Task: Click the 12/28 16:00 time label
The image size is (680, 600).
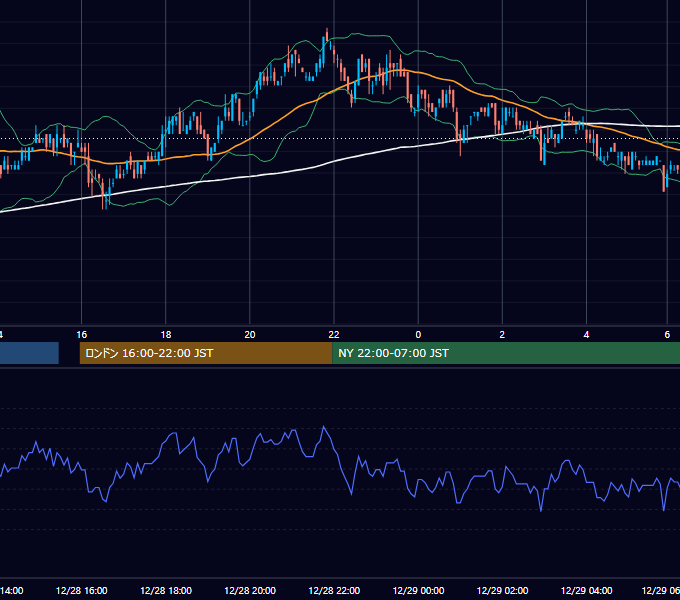Action: (82, 590)
